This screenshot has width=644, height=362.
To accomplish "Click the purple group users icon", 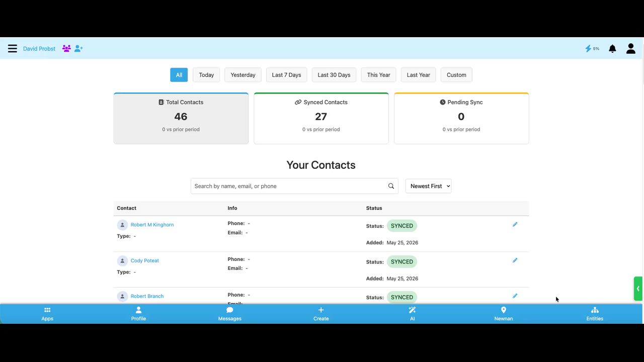I will click(66, 49).
